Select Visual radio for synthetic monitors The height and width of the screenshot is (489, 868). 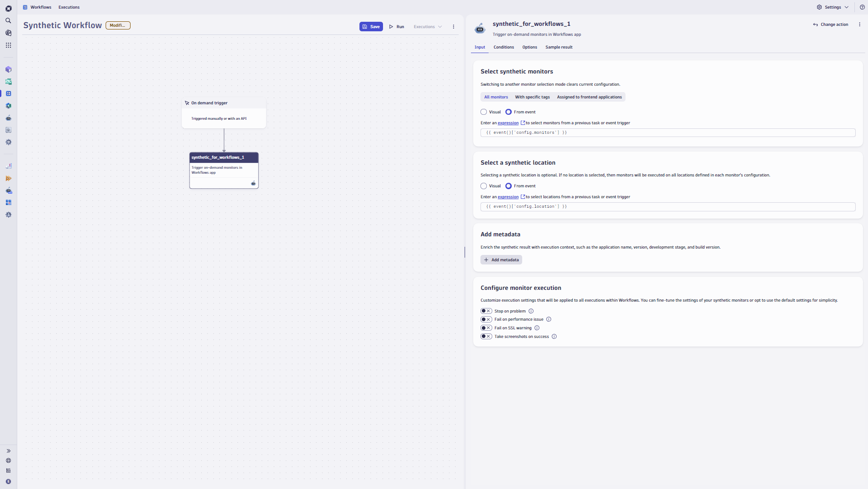coord(484,112)
